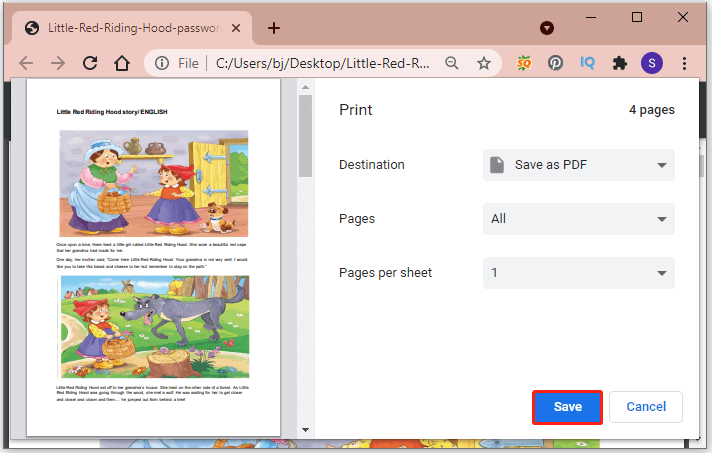Screen dimensions: 712x453
Task: Click the wolf illustration in preview
Action: [155, 326]
